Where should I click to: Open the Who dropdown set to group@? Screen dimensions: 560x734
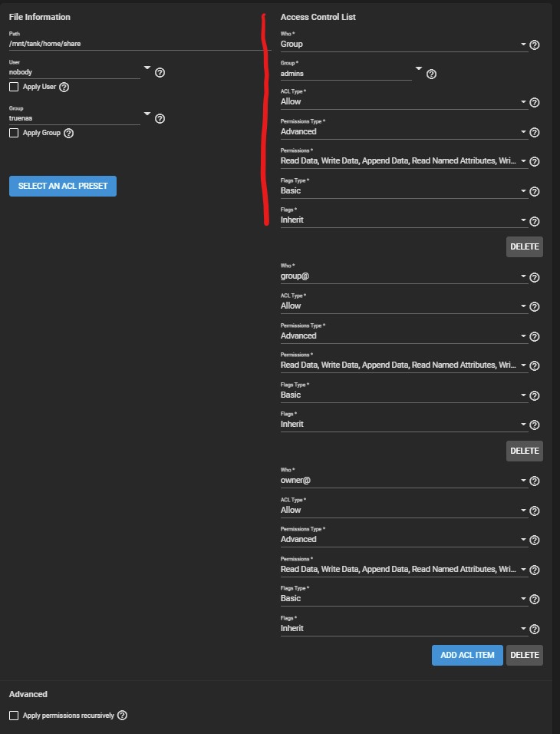tap(404, 276)
